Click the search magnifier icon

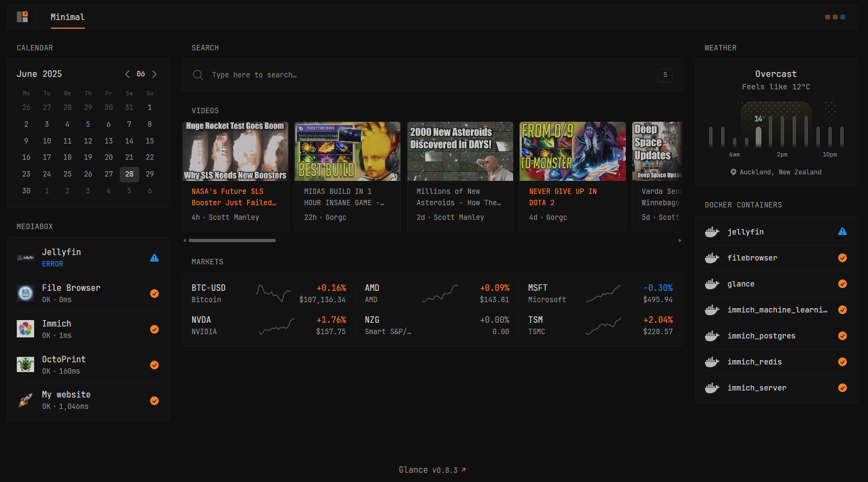pos(198,75)
